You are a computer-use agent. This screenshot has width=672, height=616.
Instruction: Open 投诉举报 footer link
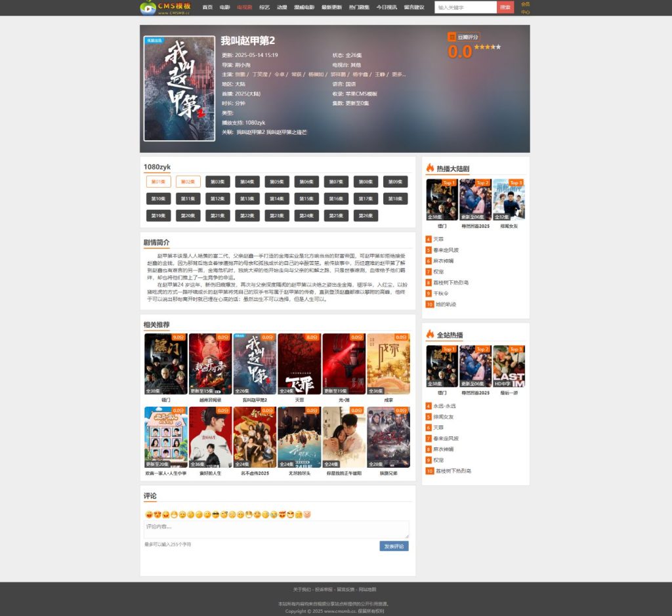pyautogui.click(x=324, y=590)
